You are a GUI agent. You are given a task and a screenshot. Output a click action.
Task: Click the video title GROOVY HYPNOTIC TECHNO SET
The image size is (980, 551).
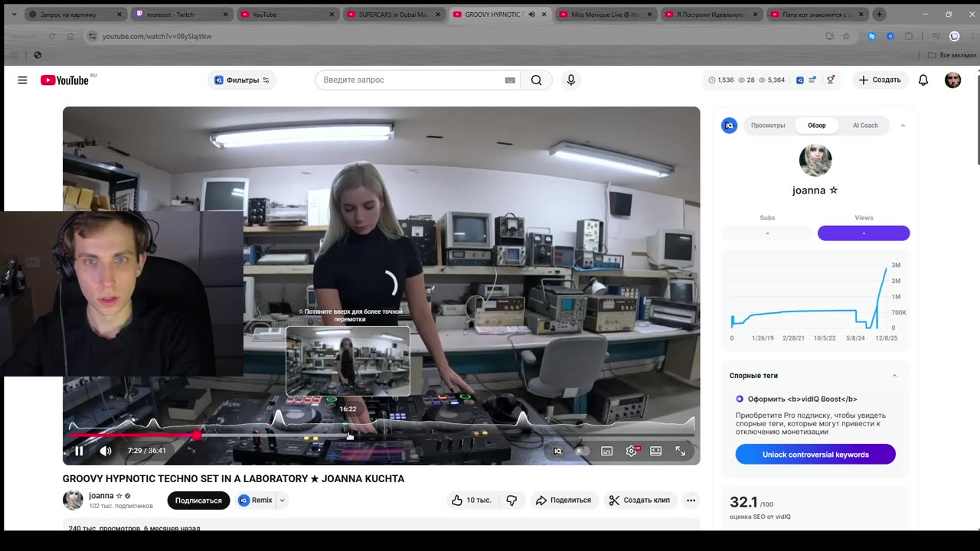(x=234, y=479)
